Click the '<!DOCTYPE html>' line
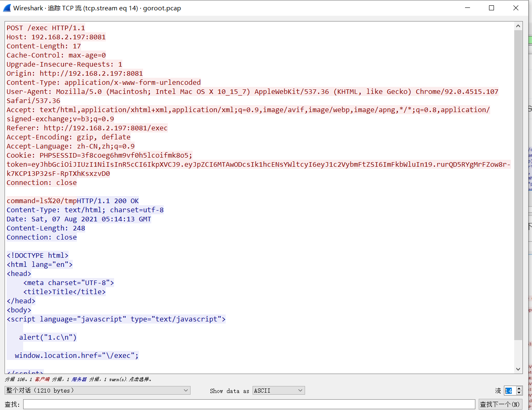Image resolution: width=532 pixels, height=410 pixels. [38, 256]
